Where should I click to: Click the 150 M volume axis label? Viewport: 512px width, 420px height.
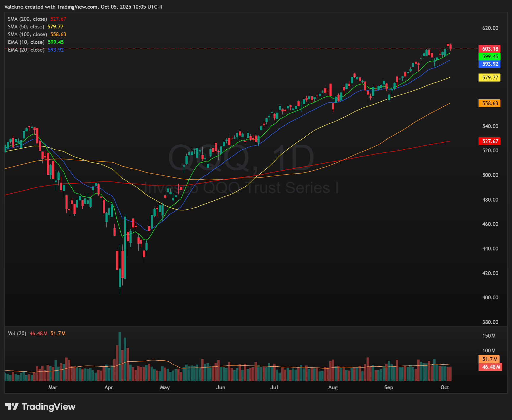tap(489, 336)
